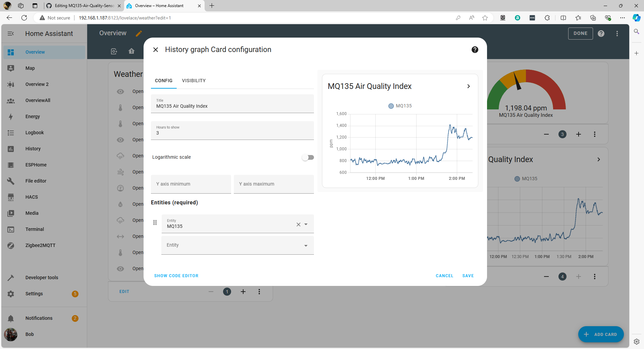The width and height of the screenshot is (644, 349).
Task: Click the browser address bar URL
Action: click(x=125, y=18)
